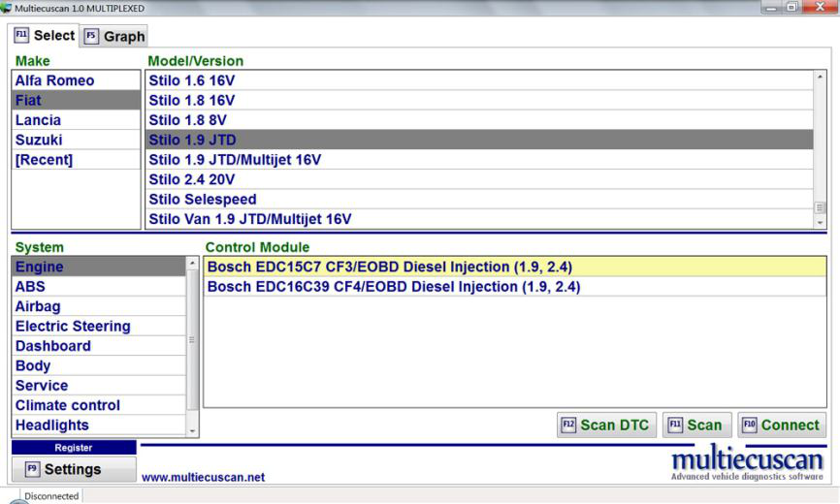Click the Multiecuscan title bar app icon
Viewport: 840px width, 504px height.
[8, 9]
